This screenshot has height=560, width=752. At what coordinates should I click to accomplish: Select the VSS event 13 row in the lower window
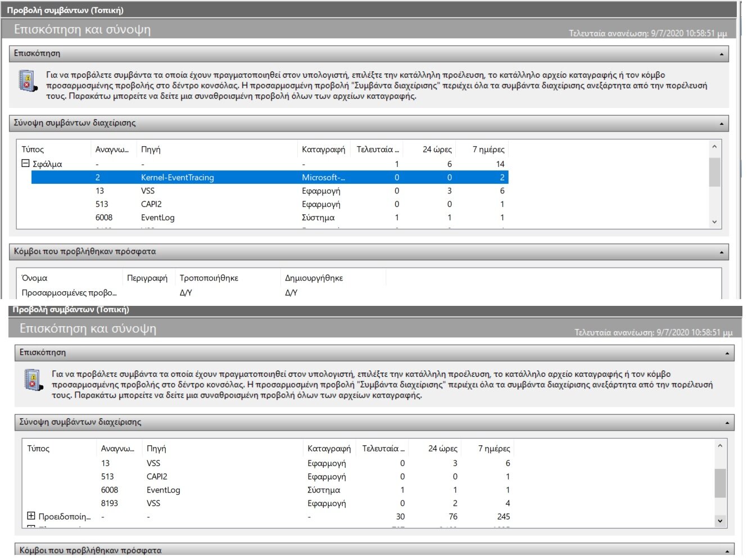tap(275, 463)
